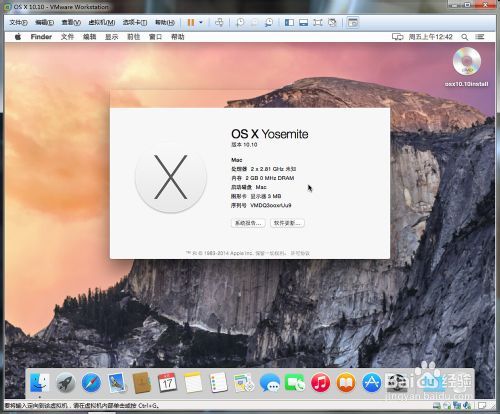Open App Store from the Dock
The width and height of the screenshot is (500, 414).
[x=372, y=382]
